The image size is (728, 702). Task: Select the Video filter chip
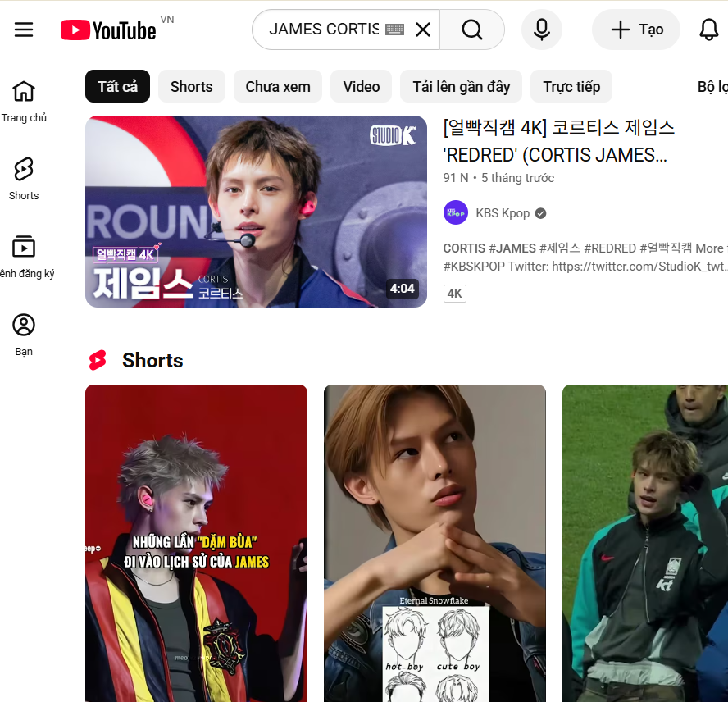point(362,86)
